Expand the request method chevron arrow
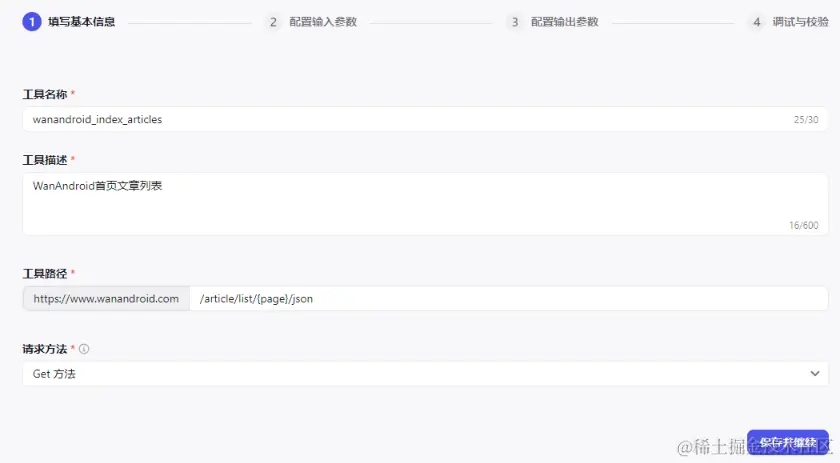Screen dimensions: 840x463 [815, 374]
